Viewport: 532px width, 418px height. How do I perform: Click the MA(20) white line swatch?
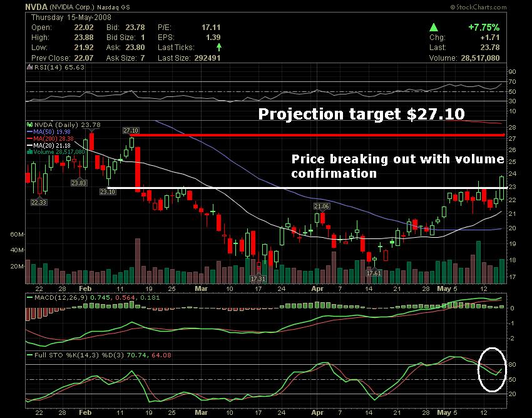[x=30, y=146]
